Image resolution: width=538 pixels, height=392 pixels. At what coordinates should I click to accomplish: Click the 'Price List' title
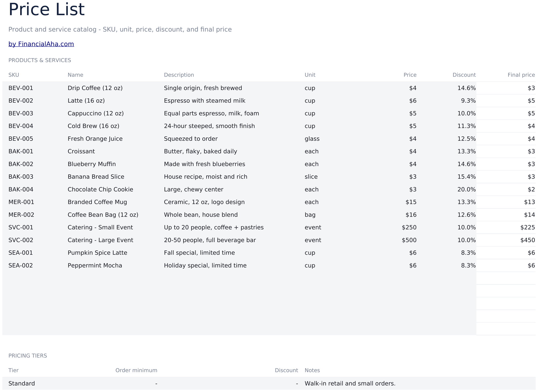coord(47,9)
